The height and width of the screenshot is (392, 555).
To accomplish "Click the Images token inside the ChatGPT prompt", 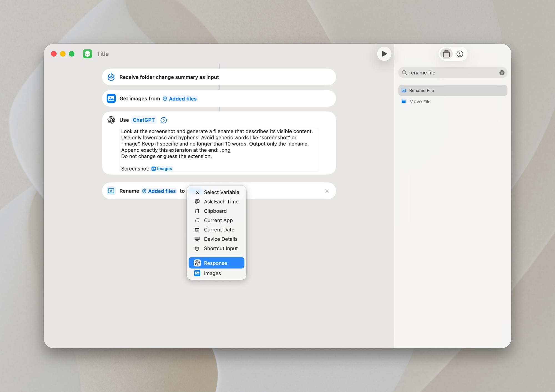I will (x=162, y=168).
